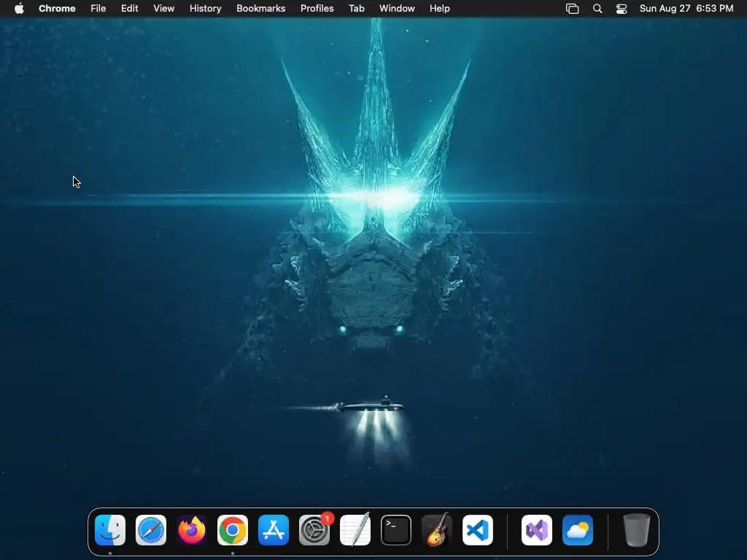This screenshot has width=747, height=560.
Task: Click the date and time clock
Action: (686, 9)
